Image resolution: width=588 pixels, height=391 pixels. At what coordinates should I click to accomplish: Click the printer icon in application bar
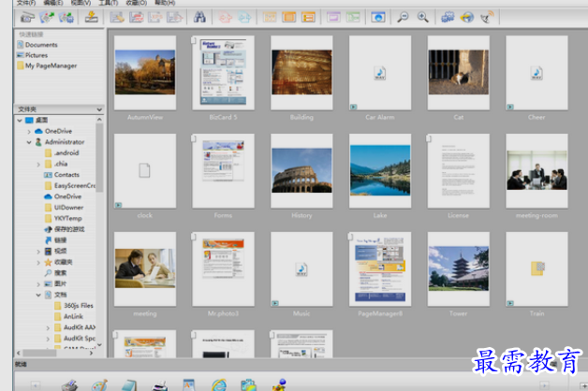click(x=159, y=385)
